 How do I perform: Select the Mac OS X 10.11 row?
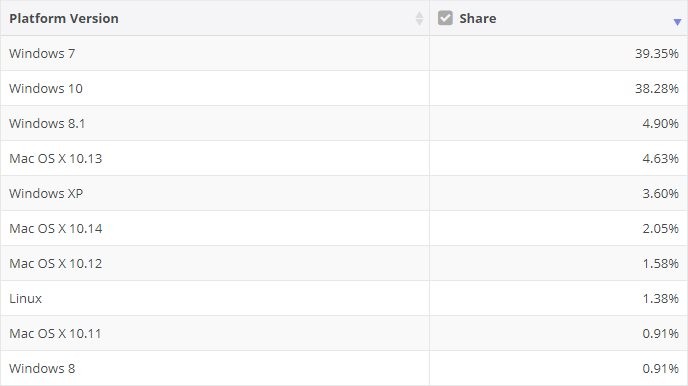click(x=344, y=333)
